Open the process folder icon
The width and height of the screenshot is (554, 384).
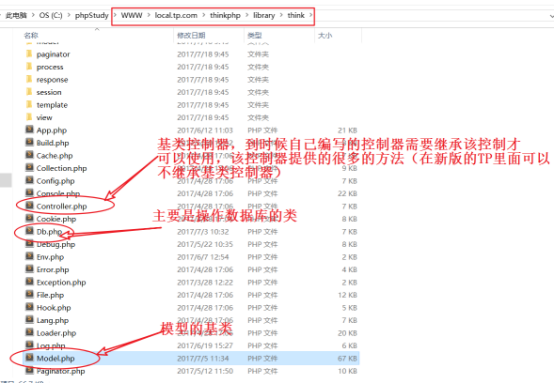coord(29,67)
